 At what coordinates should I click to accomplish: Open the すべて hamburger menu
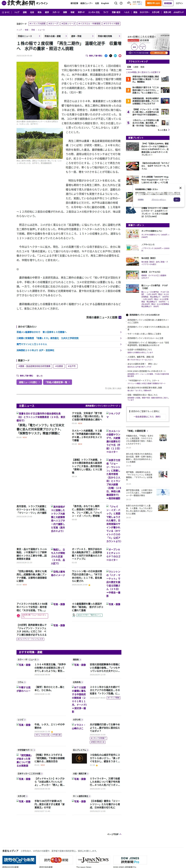(x=6, y=12)
